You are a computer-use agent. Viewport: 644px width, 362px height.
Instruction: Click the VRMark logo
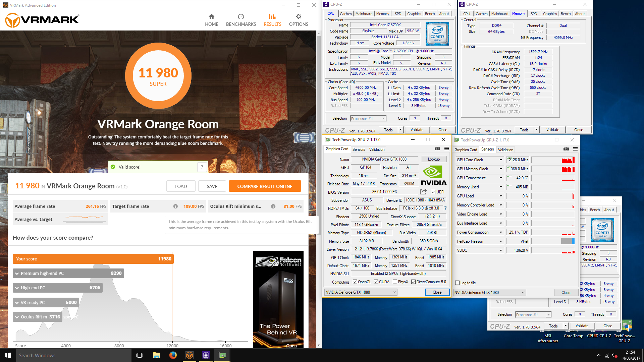tap(43, 20)
